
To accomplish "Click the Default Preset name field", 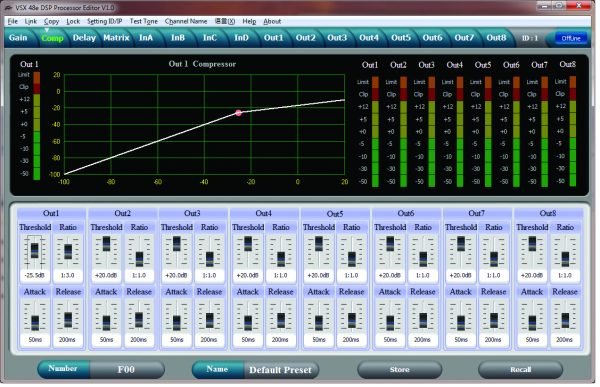I will (x=280, y=370).
